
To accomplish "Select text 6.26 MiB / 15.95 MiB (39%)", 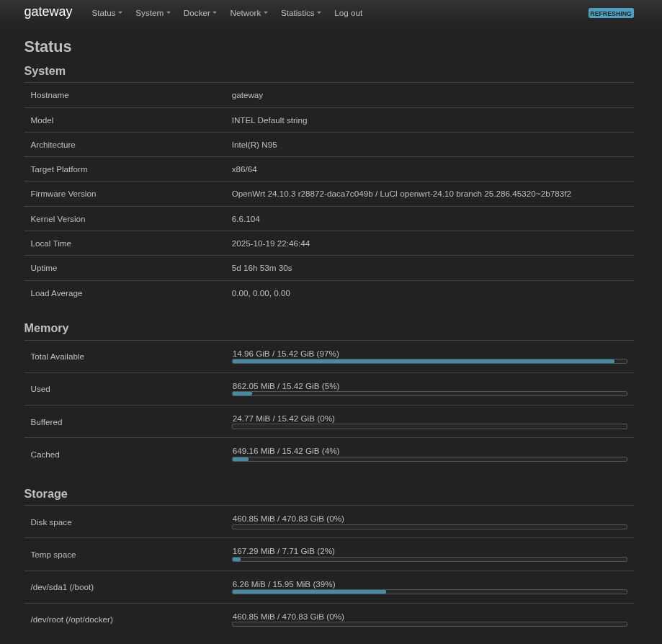I will tap(284, 584).
